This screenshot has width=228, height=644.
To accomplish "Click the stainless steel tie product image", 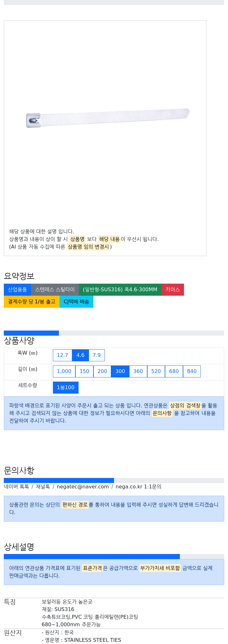I will 108,118.
